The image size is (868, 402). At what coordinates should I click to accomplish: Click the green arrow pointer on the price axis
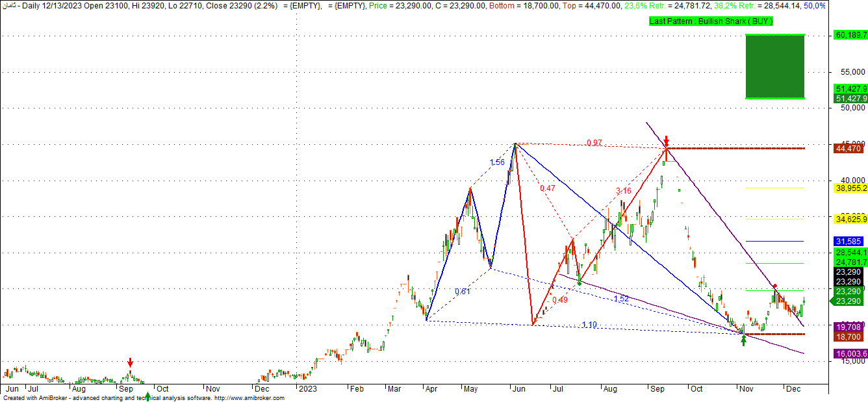tap(834, 301)
